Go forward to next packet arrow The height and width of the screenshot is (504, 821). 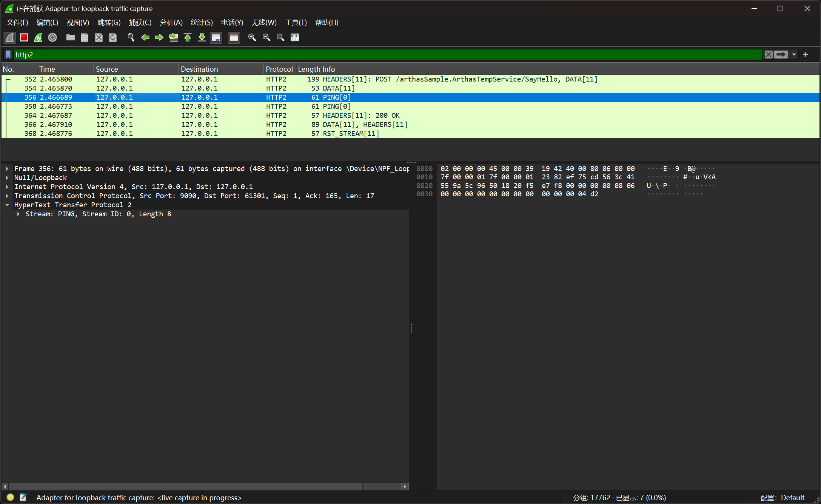[159, 37]
